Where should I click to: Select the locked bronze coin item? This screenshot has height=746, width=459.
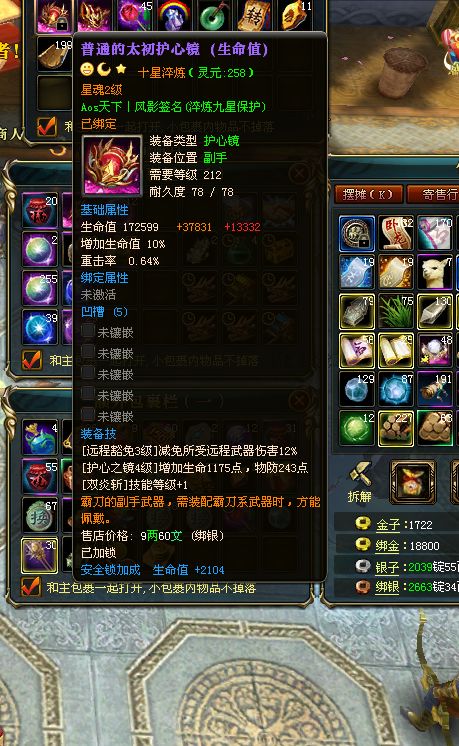[357, 233]
